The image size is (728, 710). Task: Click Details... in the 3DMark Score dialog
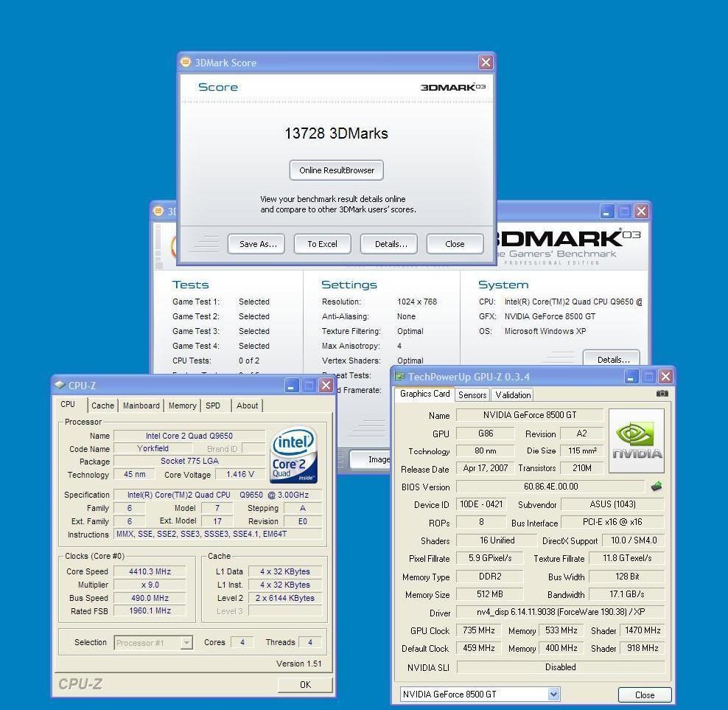coord(389,244)
